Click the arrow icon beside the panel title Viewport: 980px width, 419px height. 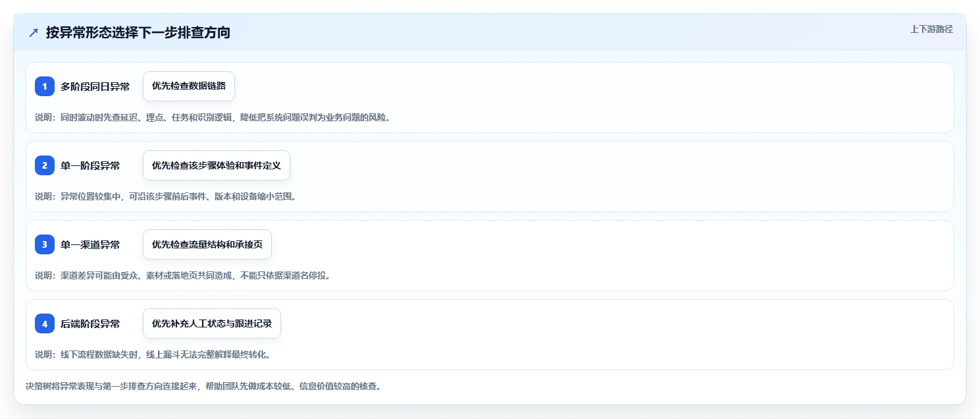[x=34, y=32]
